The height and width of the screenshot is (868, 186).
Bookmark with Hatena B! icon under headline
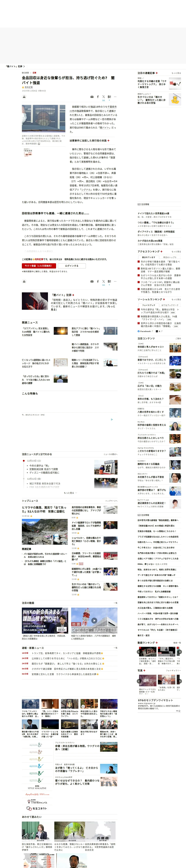(x=109, y=97)
